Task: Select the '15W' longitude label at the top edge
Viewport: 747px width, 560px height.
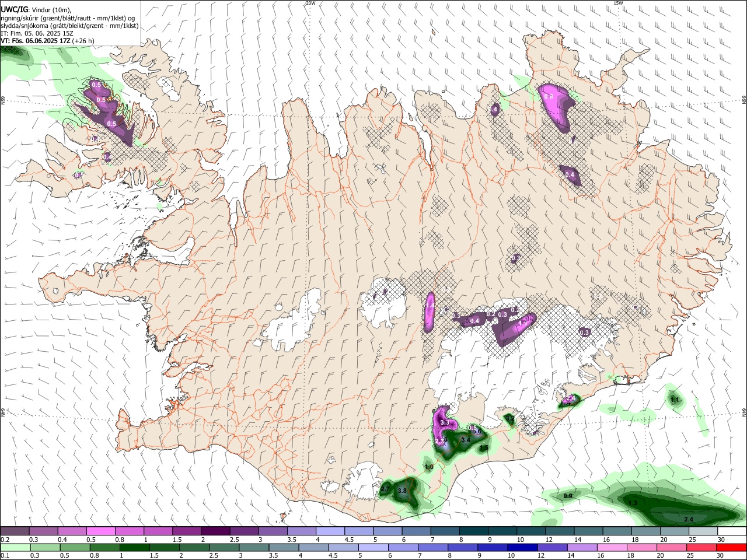Action: pos(618,3)
